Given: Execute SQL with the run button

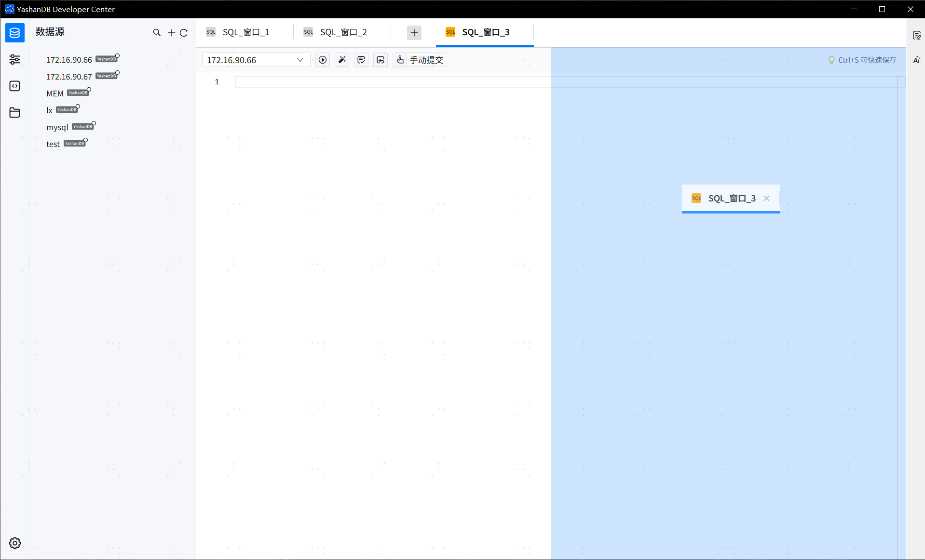Looking at the screenshot, I should click(x=322, y=60).
